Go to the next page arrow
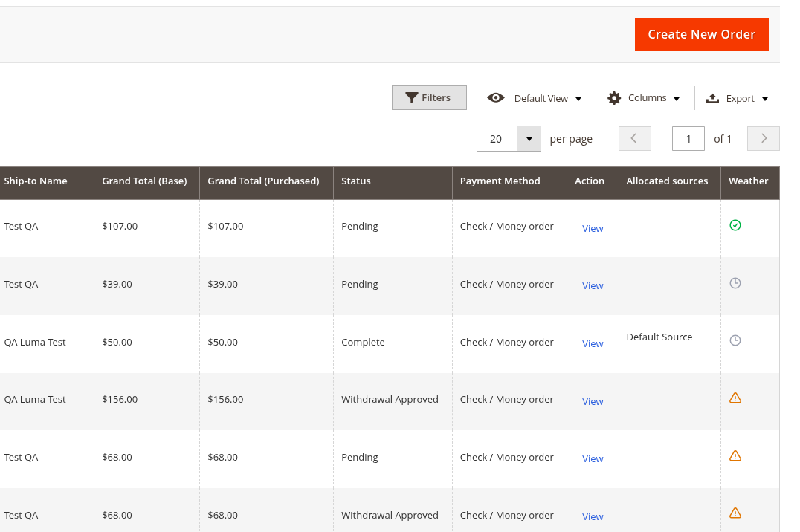The image size is (800, 532). click(764, 138)
